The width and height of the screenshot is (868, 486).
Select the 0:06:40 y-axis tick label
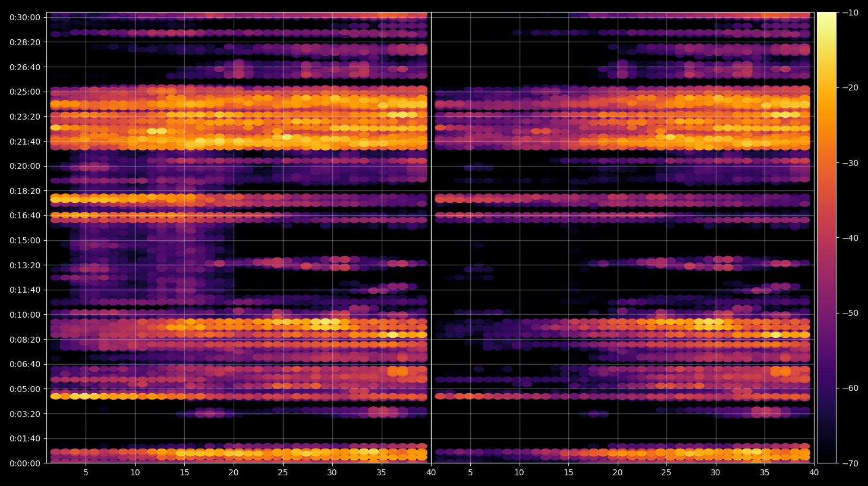click(25, 364)
